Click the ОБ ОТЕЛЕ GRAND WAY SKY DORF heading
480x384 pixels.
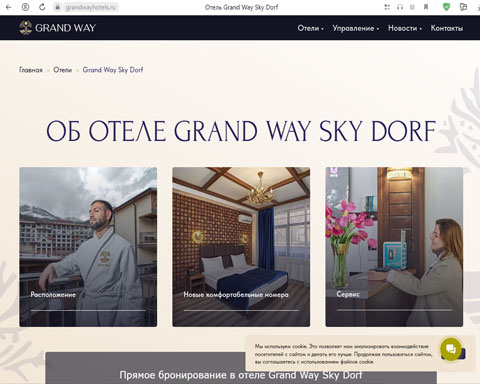coord(241,131)
